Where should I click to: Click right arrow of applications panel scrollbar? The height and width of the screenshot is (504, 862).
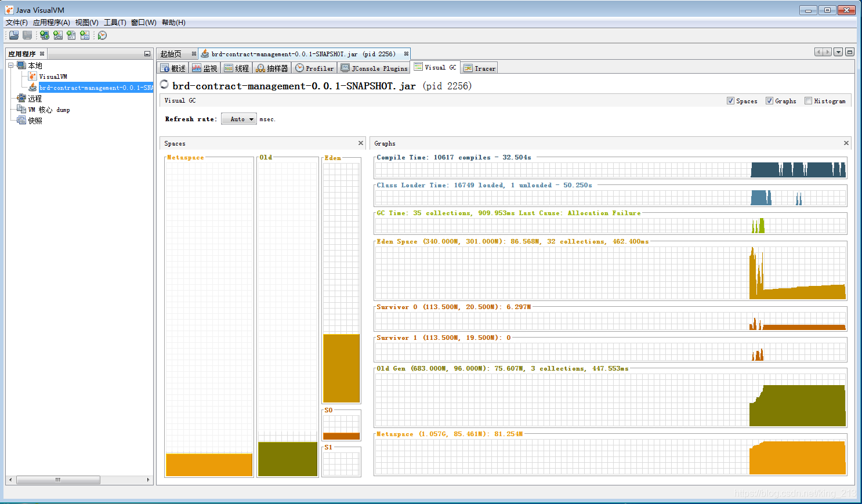[148, 480]
